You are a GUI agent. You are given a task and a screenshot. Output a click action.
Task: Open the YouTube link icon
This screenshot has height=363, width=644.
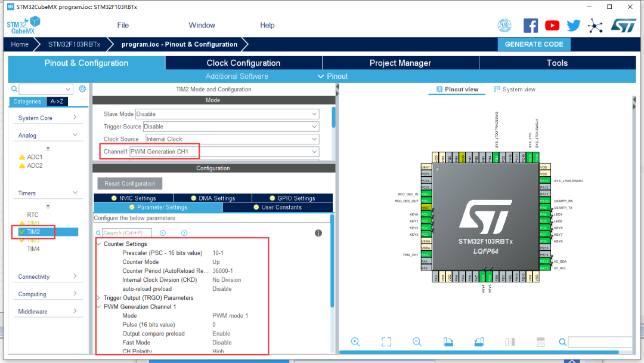click(x=552, y=26)
